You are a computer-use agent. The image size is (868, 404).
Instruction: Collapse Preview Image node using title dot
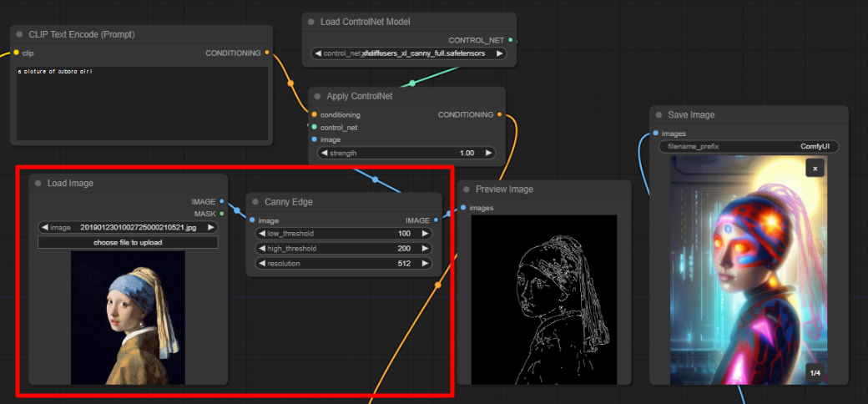click(466, 189)
